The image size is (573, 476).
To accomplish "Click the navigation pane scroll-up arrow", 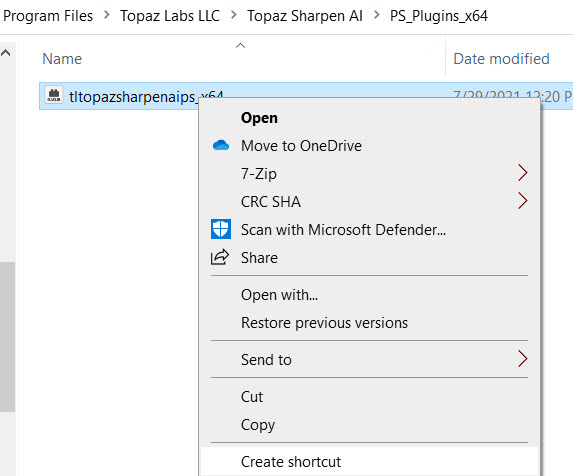I will click(x=5, y=53).
